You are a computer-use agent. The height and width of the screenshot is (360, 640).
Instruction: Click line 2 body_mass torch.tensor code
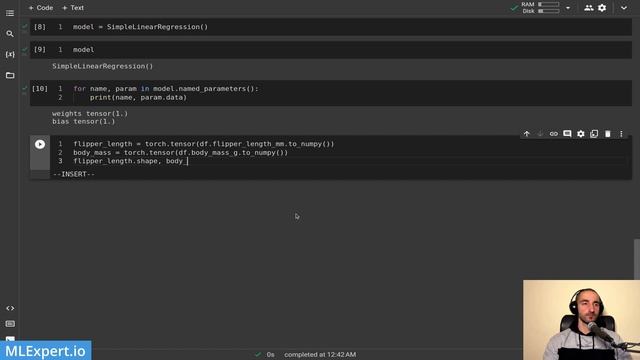[x=180, y=153]
